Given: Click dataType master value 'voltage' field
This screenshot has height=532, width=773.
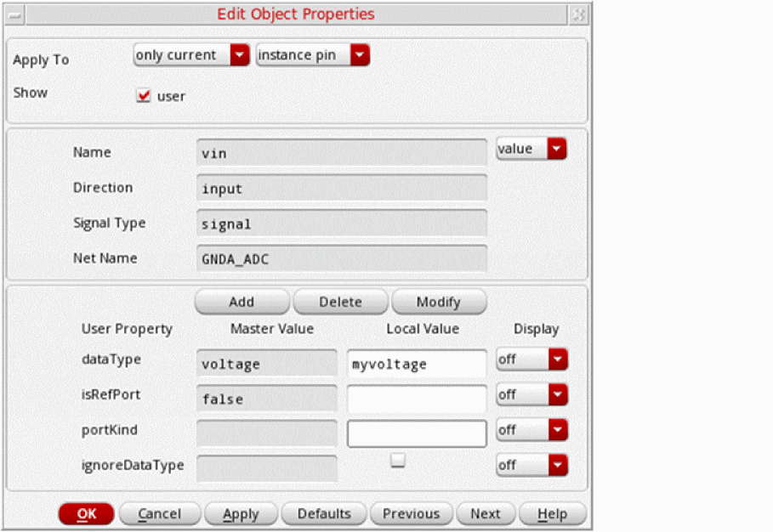Looking at the screenshot, I should pos(267,364).
